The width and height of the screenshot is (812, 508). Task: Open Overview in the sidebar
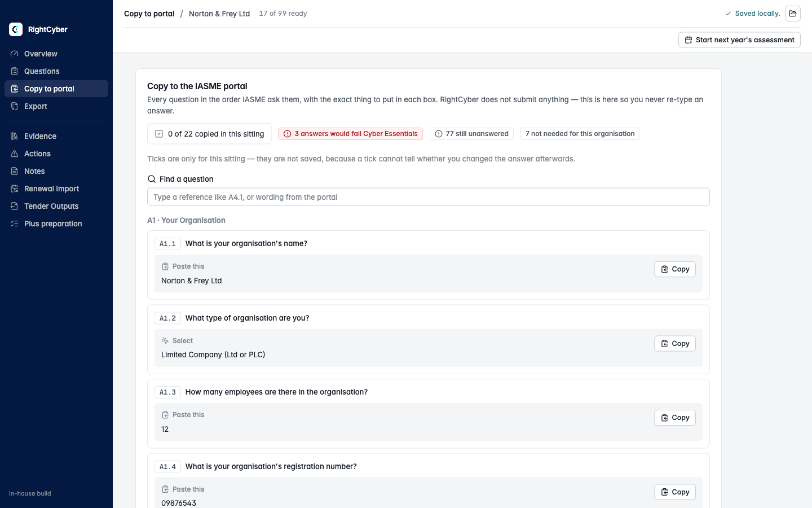[x=56, y=54]
